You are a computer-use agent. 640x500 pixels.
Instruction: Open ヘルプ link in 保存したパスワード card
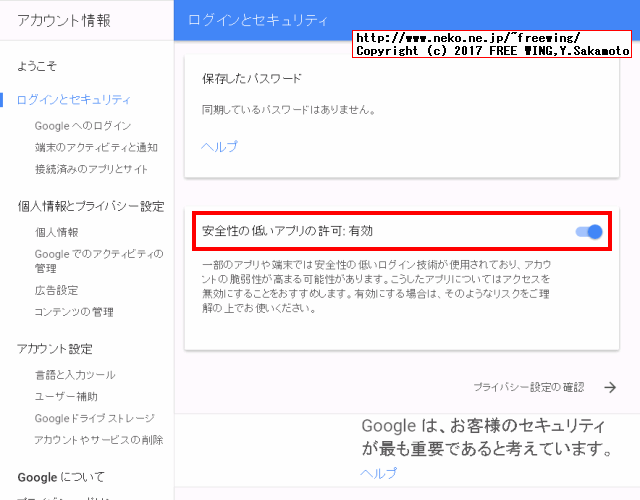pyautogui.click(x=220, y=147)
